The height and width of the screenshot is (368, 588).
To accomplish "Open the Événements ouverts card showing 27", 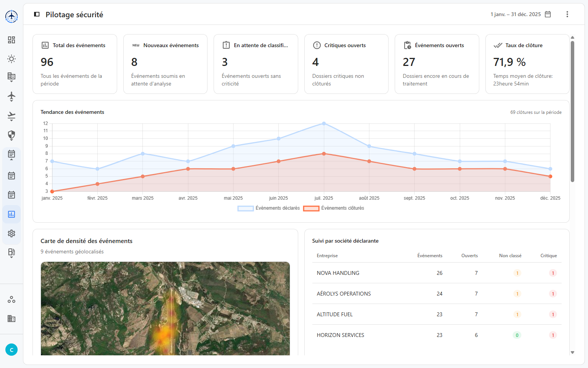I will point(437,64).
